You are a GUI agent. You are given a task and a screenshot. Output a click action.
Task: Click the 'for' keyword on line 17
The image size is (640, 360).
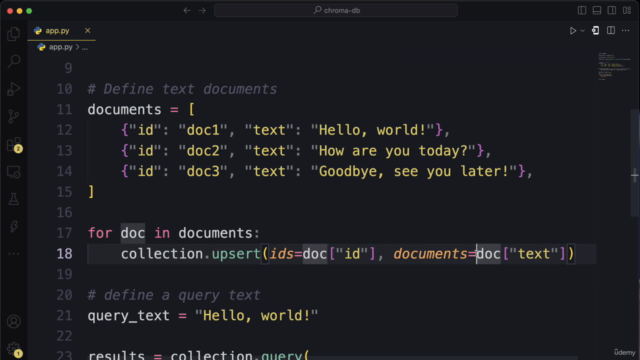pos(100,233)
